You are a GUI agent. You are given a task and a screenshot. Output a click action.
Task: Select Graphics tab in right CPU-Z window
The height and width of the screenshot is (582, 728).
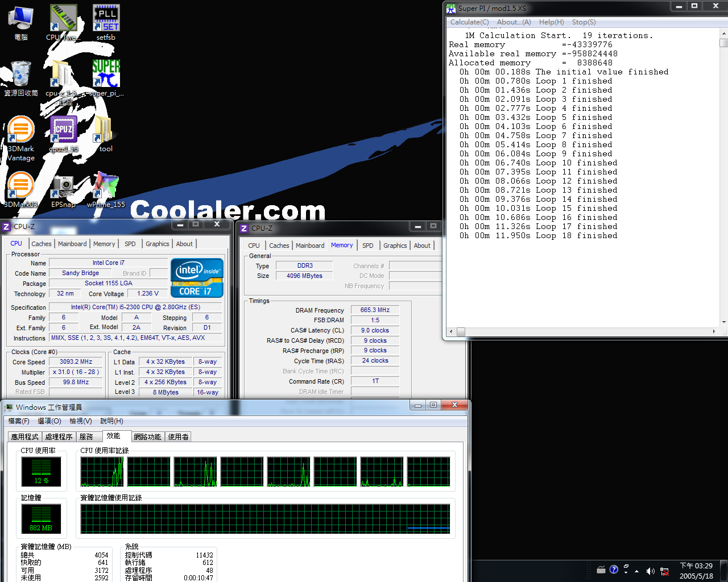coord(395,246)
